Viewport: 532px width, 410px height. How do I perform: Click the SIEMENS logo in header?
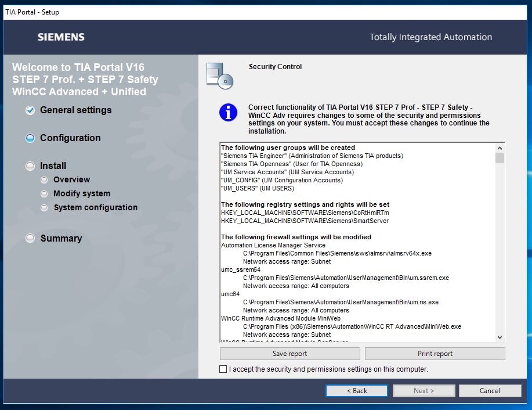click(x=61, y=37)
